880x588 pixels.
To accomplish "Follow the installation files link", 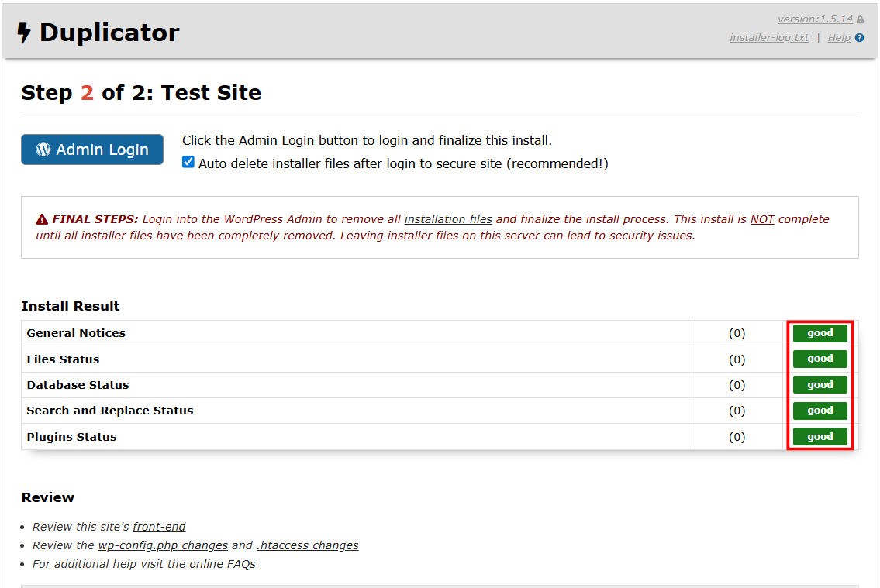I will 448,219.
